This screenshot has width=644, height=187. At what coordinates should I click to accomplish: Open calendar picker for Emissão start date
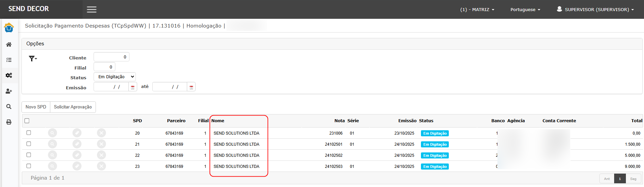[133, 87]
